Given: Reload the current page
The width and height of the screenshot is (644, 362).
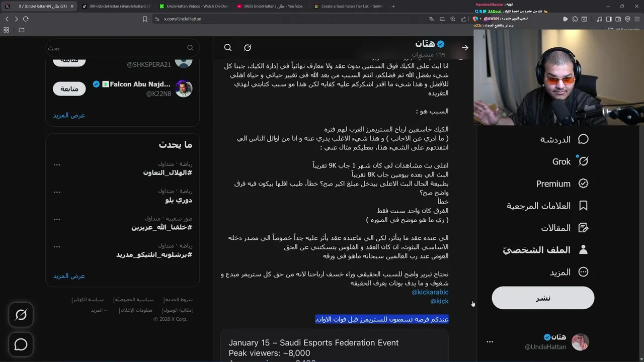Looking at the screenshot, I should (26, 19).
